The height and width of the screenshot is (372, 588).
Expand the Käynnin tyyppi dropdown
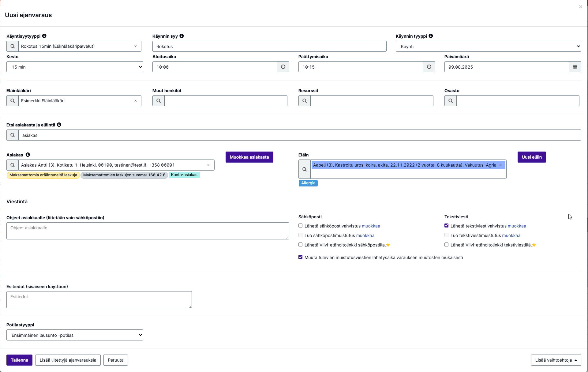coord(488,46)
